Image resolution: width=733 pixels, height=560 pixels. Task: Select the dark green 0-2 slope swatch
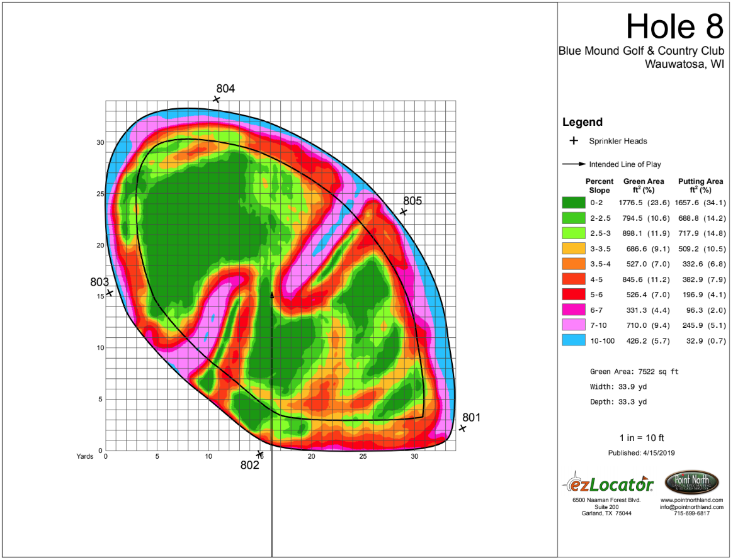[574, 203]
